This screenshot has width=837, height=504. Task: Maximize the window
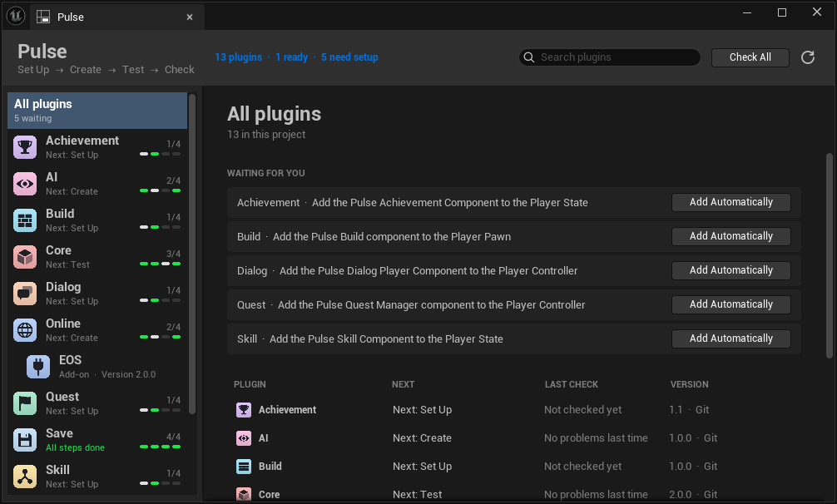[782, 12]
